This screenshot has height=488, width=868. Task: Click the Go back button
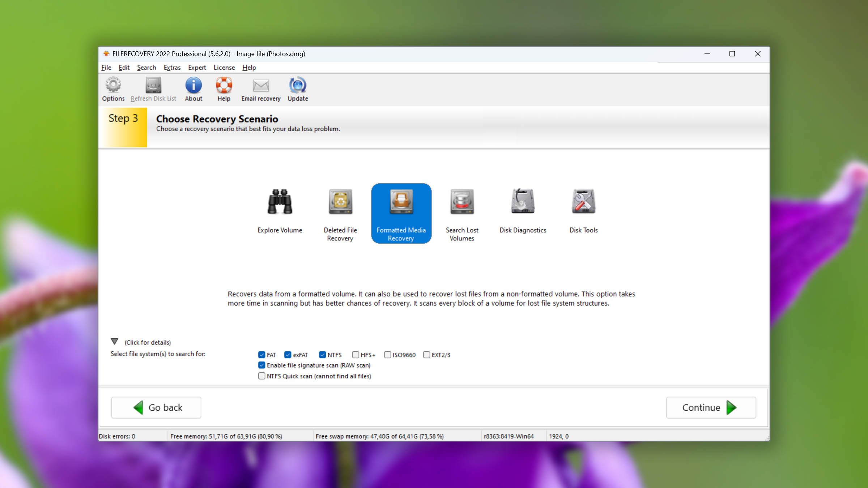click(x=156, y=407)
